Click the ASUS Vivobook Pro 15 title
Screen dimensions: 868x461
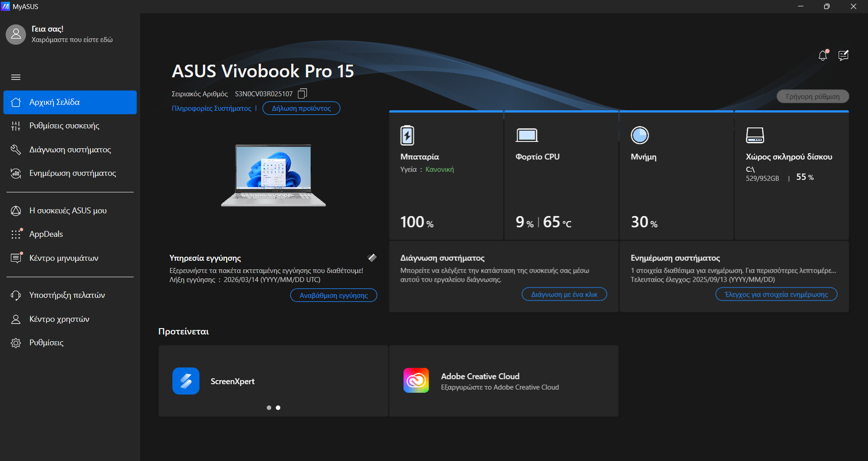(263, 71)
